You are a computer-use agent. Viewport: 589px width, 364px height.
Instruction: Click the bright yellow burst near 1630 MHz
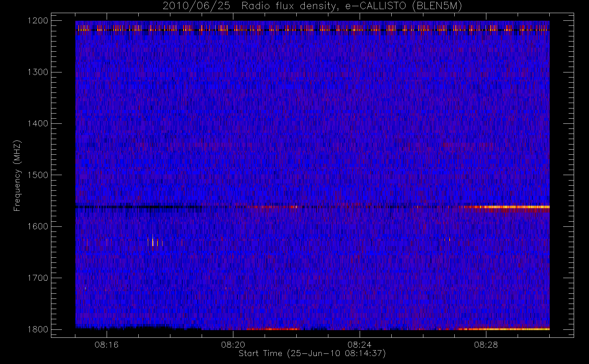click(x=153, y=241)
